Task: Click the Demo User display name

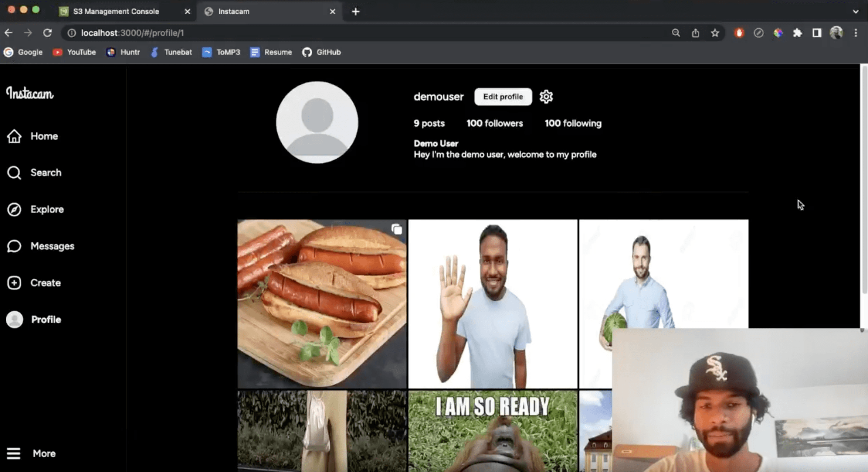Action: (436, 144)
